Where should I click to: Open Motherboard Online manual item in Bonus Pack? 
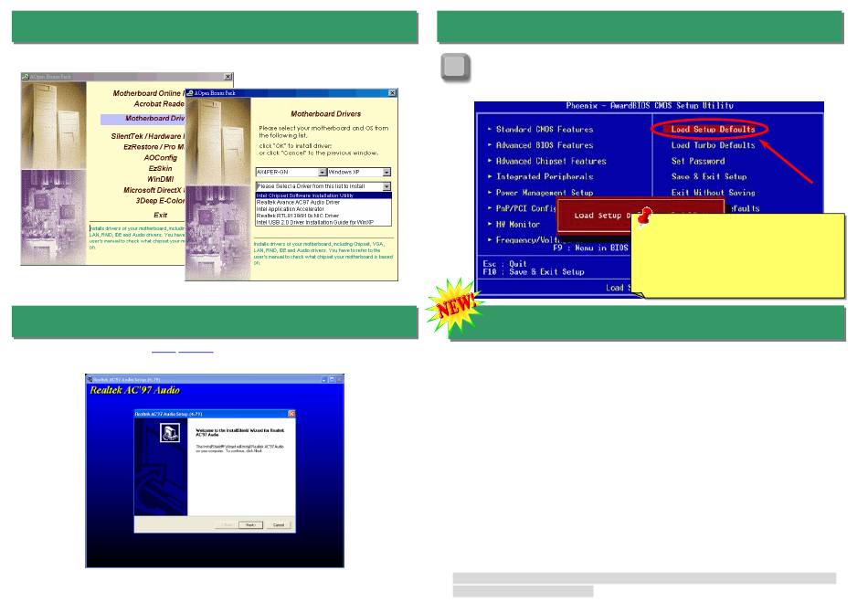[148, 93]
